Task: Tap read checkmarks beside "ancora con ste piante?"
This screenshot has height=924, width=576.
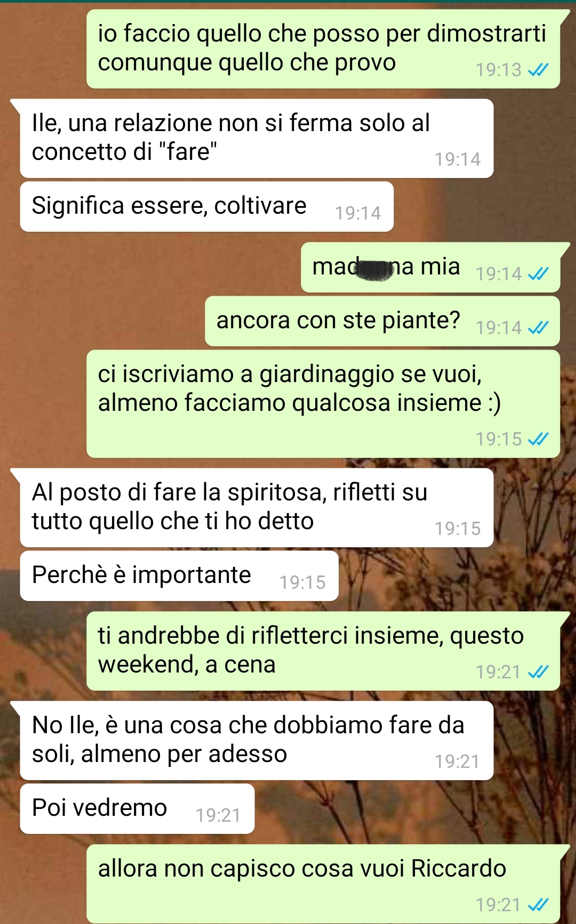Action: (538, 328)
